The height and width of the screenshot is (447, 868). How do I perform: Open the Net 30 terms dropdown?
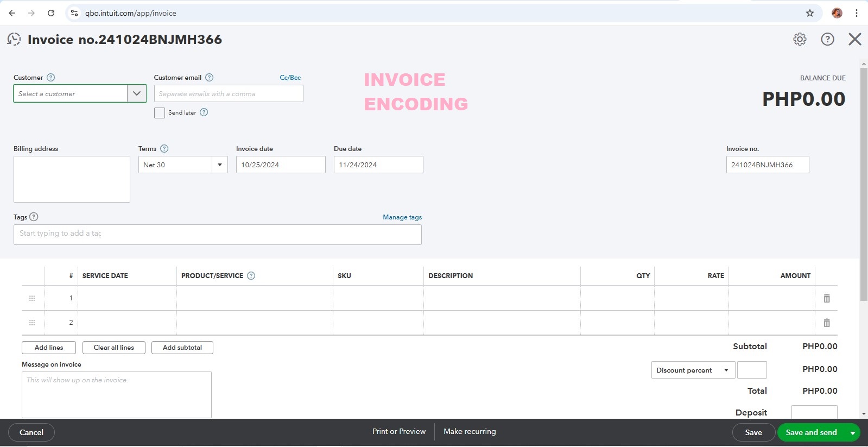[220, 165]
